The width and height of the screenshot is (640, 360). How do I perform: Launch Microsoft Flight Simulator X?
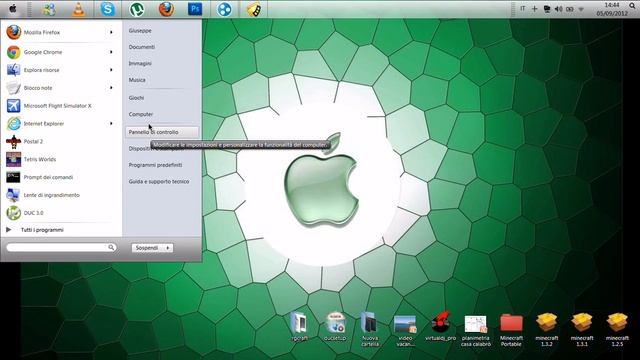[x=57, y=106]
